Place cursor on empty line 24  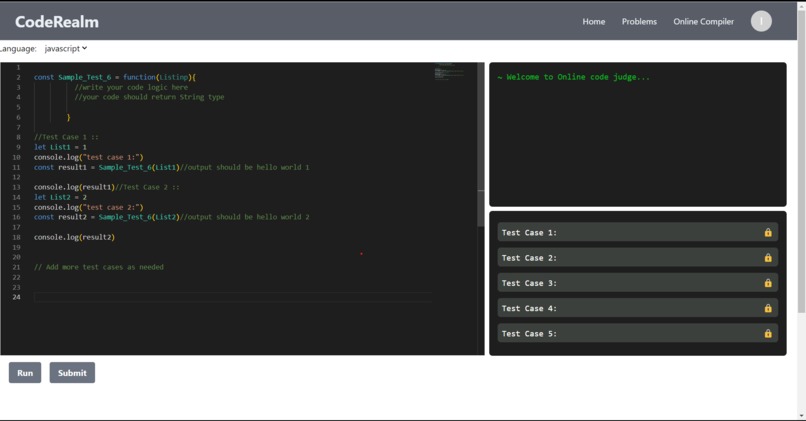click(232, 297)
